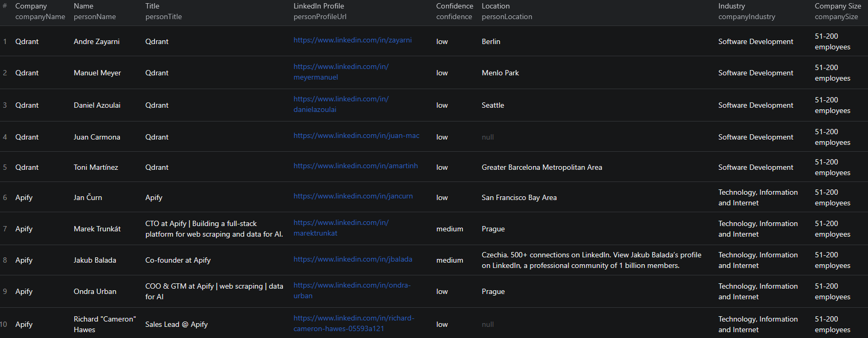Click the LinkedIn Profile column header
Image resolution: width=868 pixels, height=338 pixels.
(319, 6)
